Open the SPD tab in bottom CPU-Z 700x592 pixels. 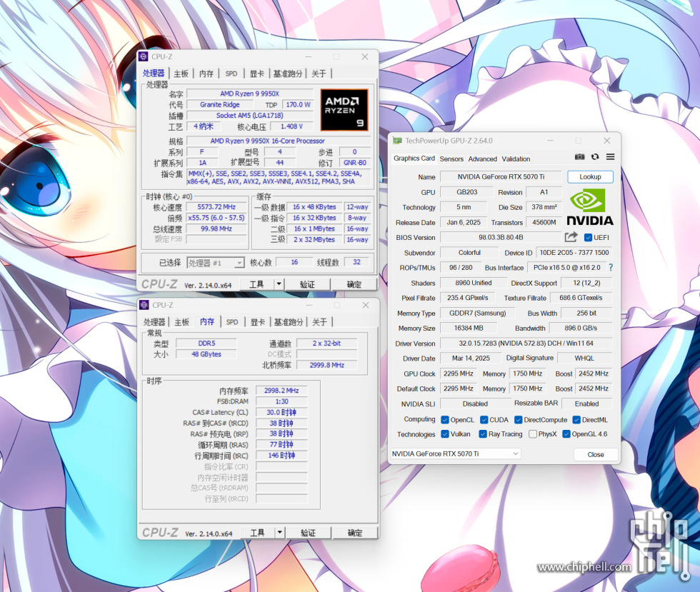232,322
